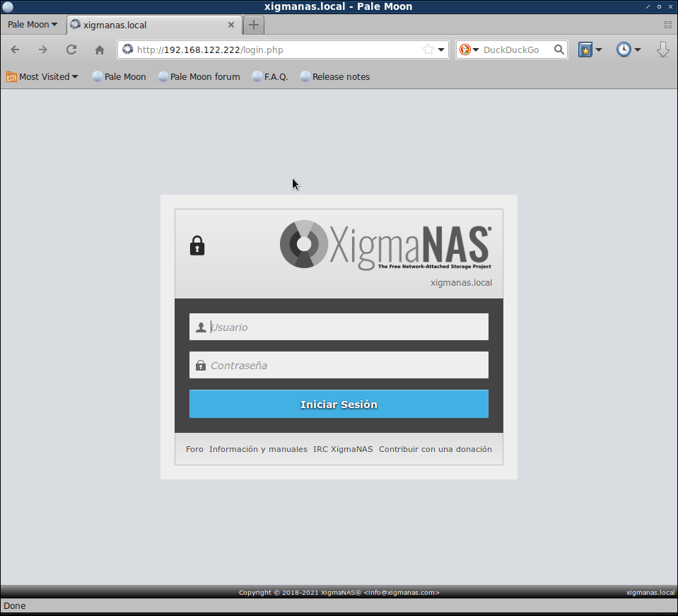Viewport: 678px width, 616px height.
Task: Open the Pale Moon forum bookmark
Action: (199, 76)
